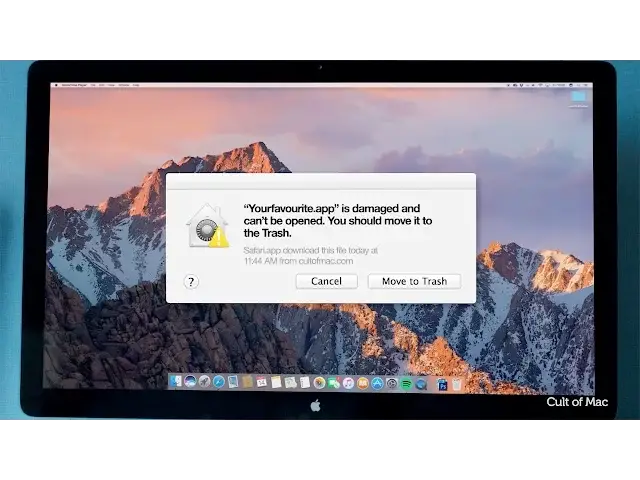Open Reminders list icon in dock
Screen dimensions: 640x480
305,382
